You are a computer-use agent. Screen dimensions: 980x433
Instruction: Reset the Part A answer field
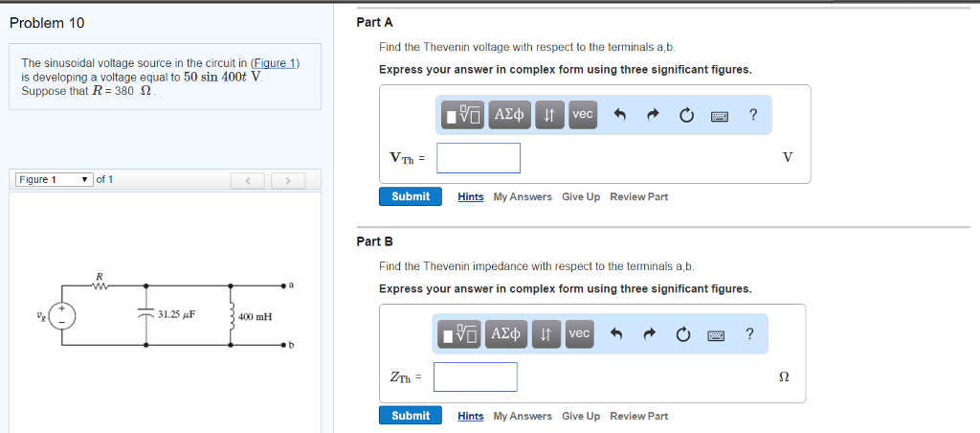[x=686, y=115]
